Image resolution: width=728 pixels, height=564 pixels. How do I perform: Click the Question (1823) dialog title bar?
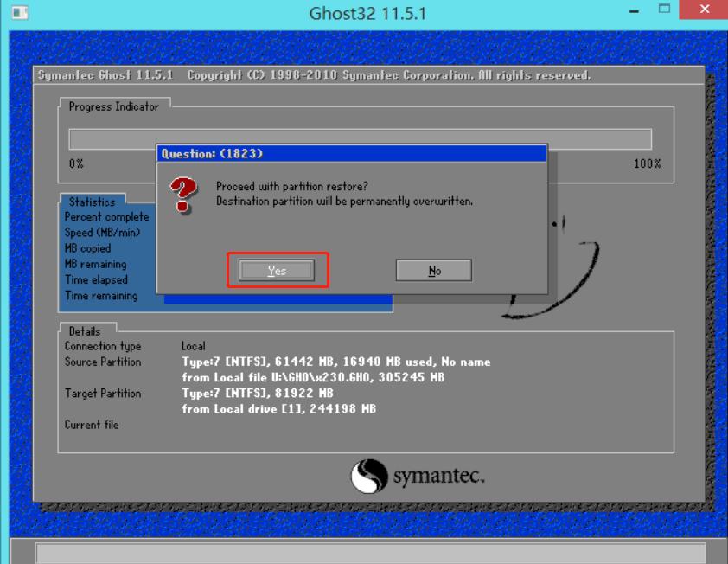coord(351,153)
